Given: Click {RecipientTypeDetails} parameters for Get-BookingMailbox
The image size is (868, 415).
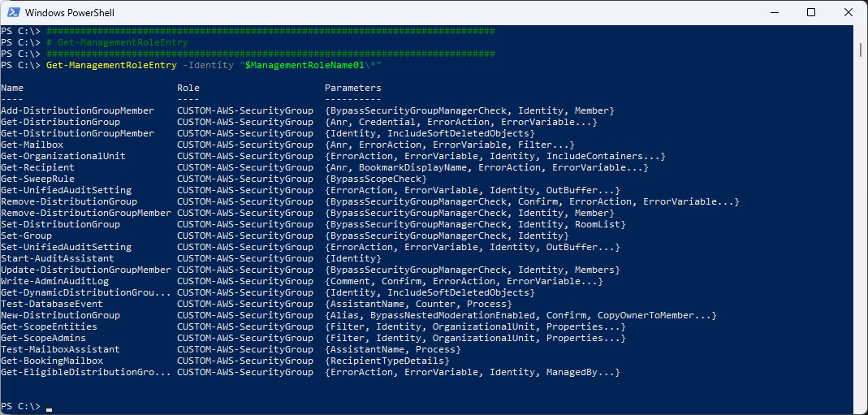Looking at the screenshot, I should pos(387,361).
